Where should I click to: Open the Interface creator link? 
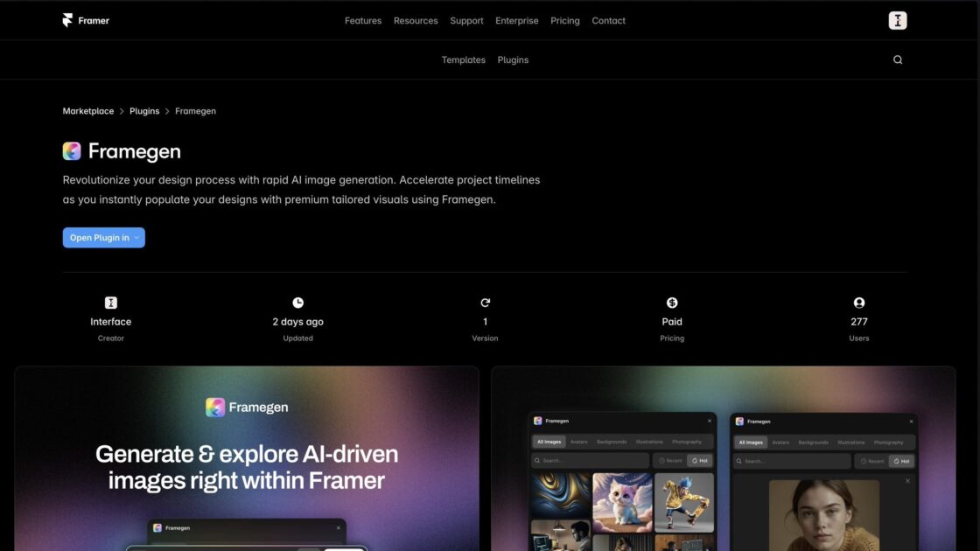coord(110,322)
